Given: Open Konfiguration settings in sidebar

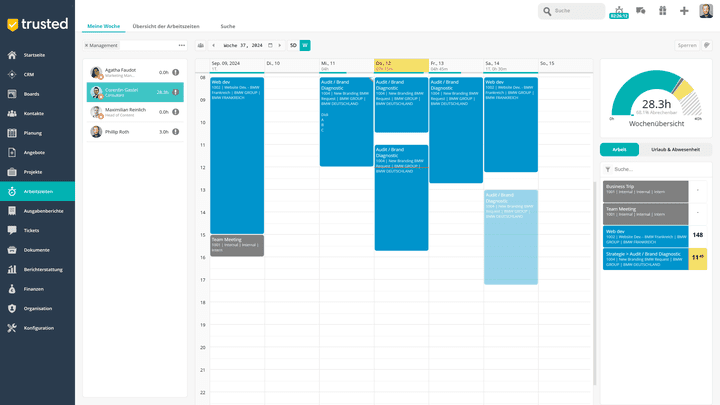Looking at the screenshot, I should 38,328.
